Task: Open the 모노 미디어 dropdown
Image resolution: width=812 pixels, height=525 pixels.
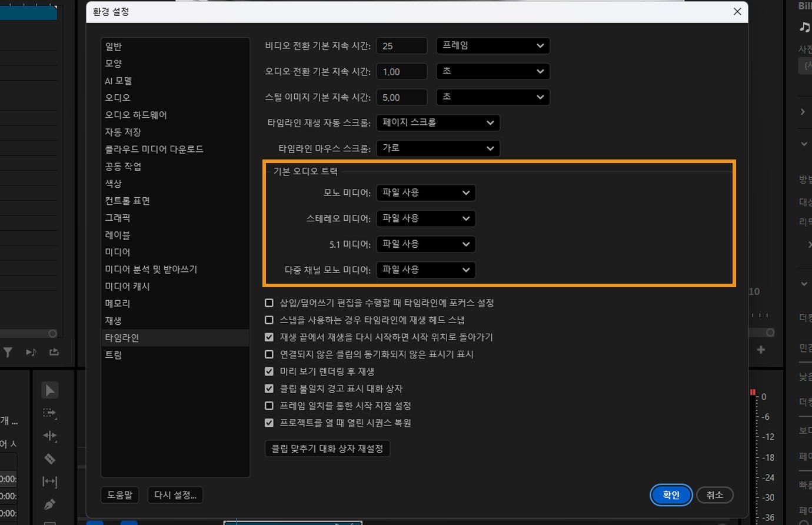Action: pos(425,192)
